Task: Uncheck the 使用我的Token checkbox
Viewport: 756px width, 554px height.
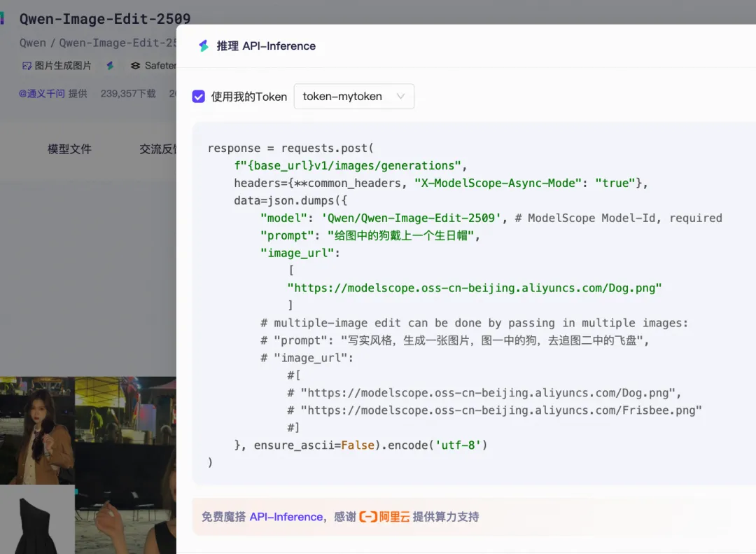Action: click(x=198, y=97)
